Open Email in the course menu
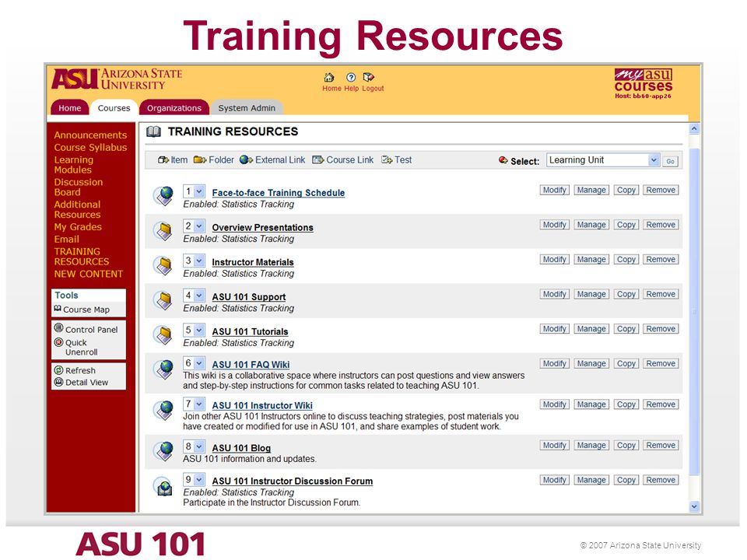Image resolution: width=747 pixels, height=560 pixels. click(x=67, y=240)
